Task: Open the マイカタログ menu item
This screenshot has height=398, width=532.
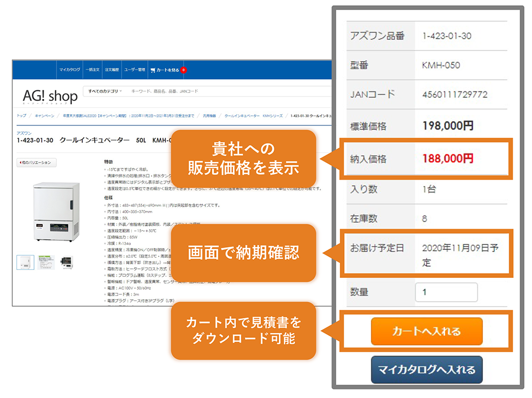Action: (x=70, y=70)
